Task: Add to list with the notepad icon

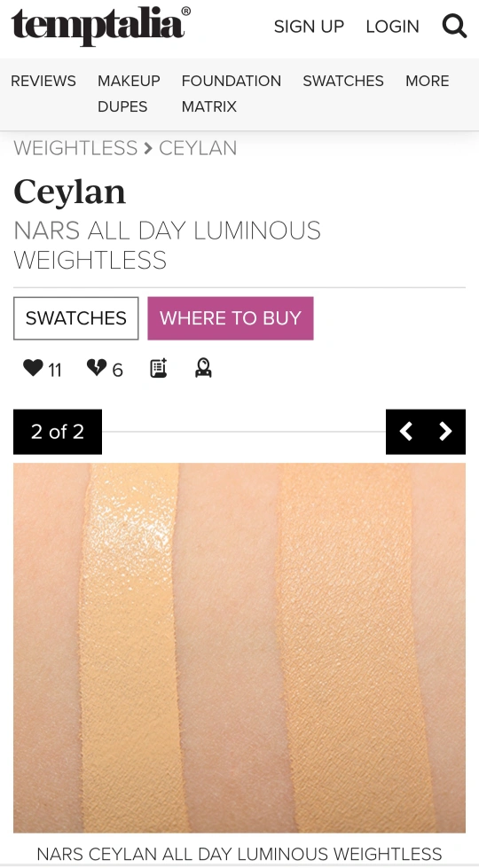Action: [x=159, y=368]
